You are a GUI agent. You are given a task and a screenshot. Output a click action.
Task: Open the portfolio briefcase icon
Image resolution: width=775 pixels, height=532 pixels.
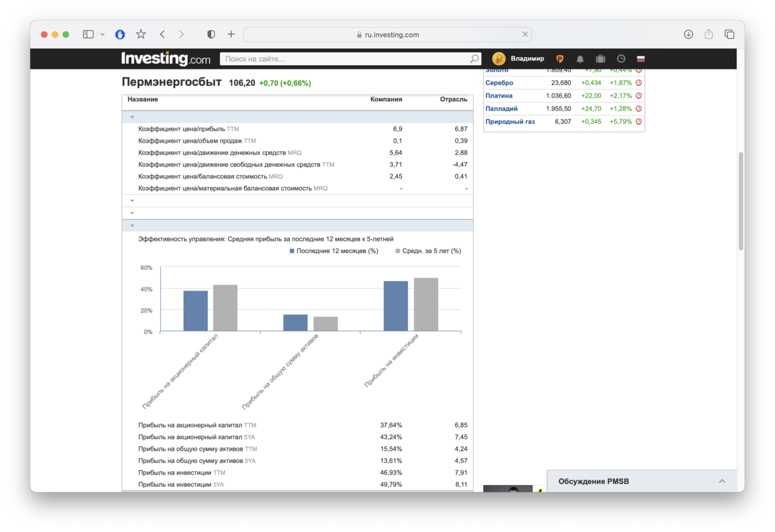601,59
